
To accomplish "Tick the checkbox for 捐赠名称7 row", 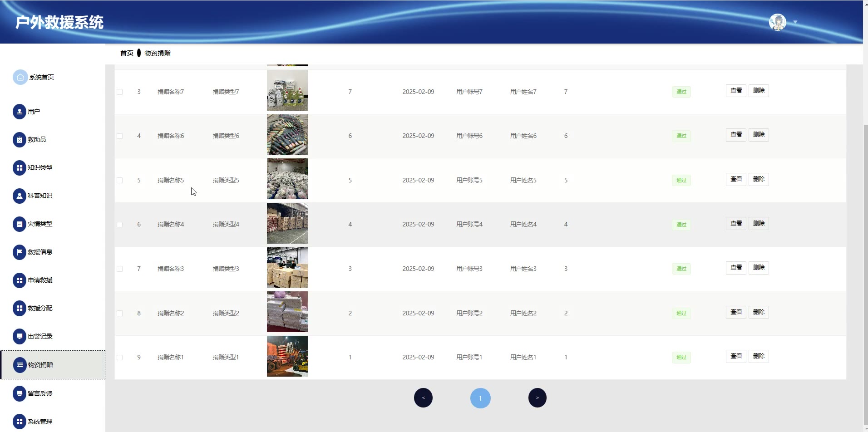I will point(120,92).
